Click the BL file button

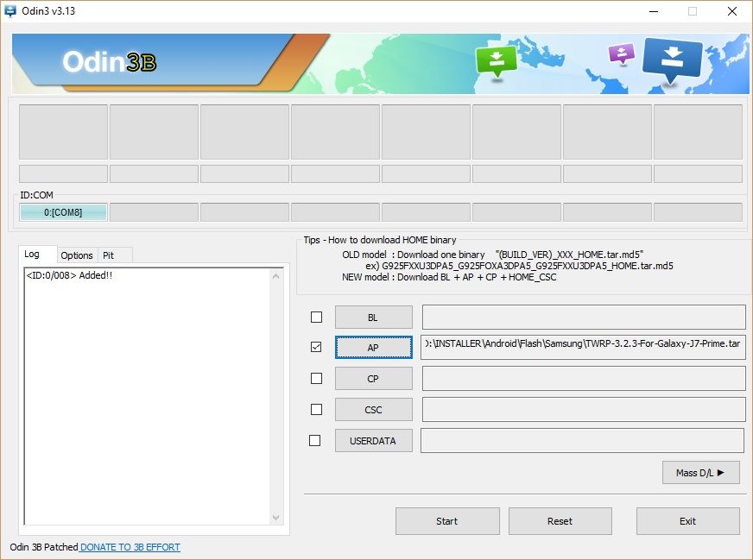coord(374,318)
